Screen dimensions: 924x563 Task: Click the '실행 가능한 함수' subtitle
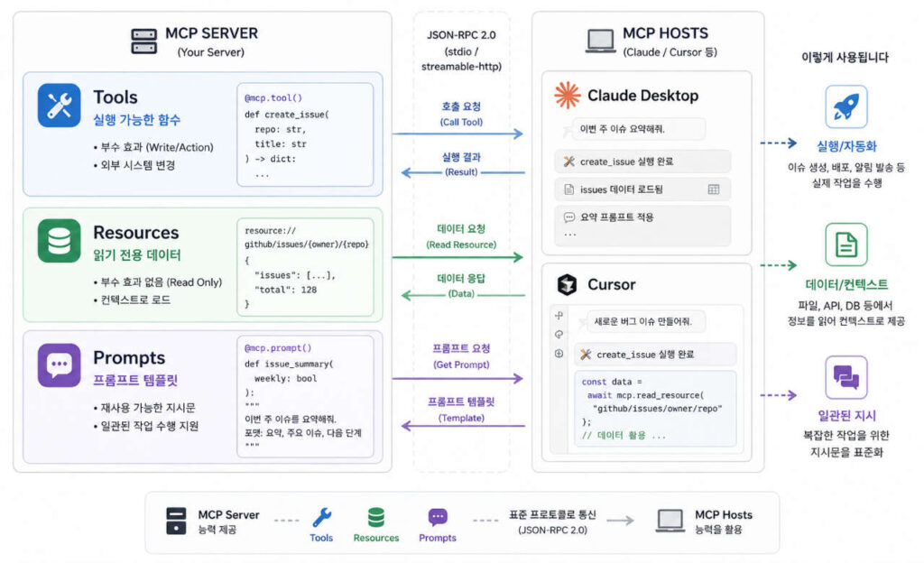click(x=137, y=120)
